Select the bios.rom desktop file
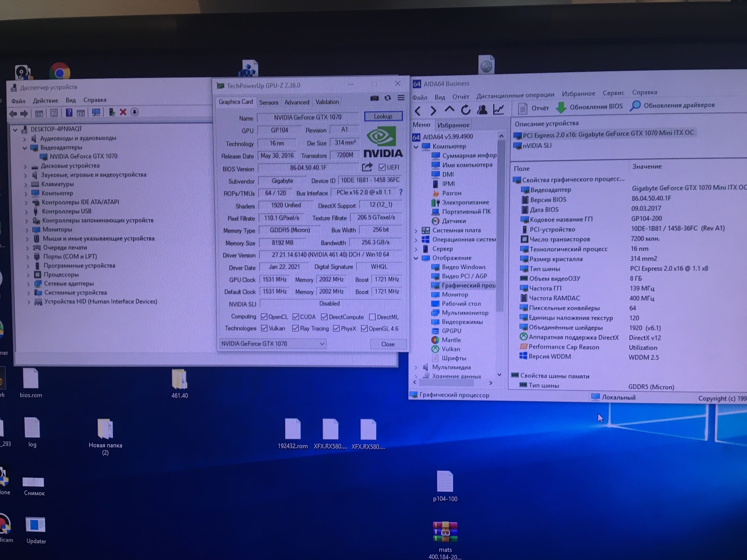 [x=31, y=383]
